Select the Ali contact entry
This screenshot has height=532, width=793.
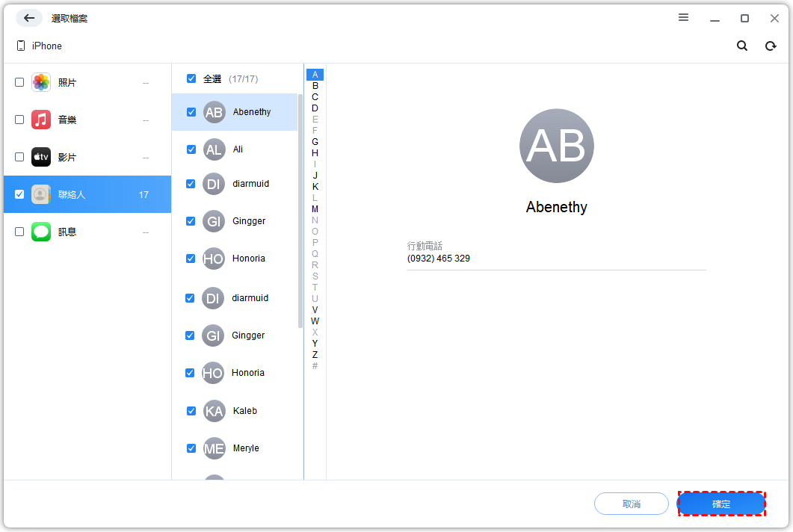(238, 149)
